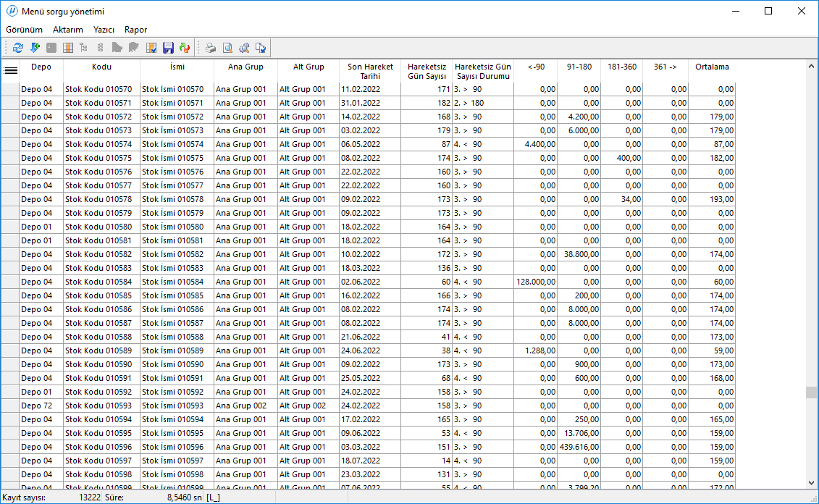
Task: Open print preview magnifier page icon
Action: click(227, 48)
